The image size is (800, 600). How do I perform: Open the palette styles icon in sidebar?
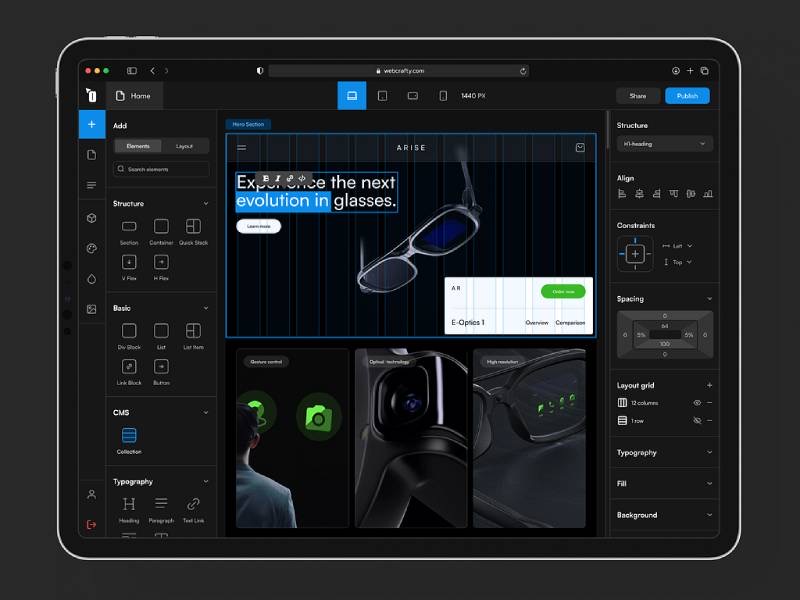(92, 248)
